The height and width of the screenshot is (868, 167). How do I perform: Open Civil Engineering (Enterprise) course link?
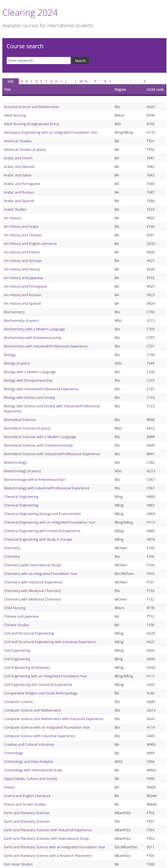click(27, 668)
